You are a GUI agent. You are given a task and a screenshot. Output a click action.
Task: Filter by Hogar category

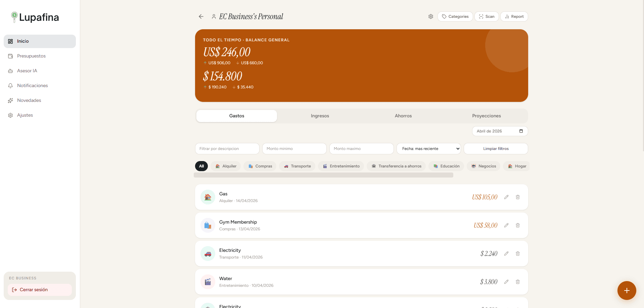coord(516,166)
